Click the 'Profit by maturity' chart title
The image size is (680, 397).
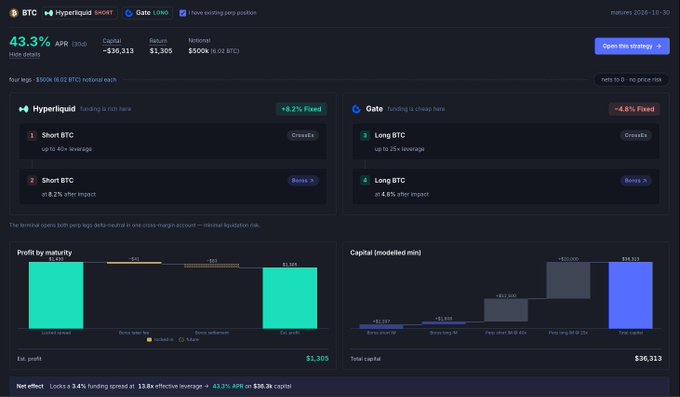(x=45, y=253)
